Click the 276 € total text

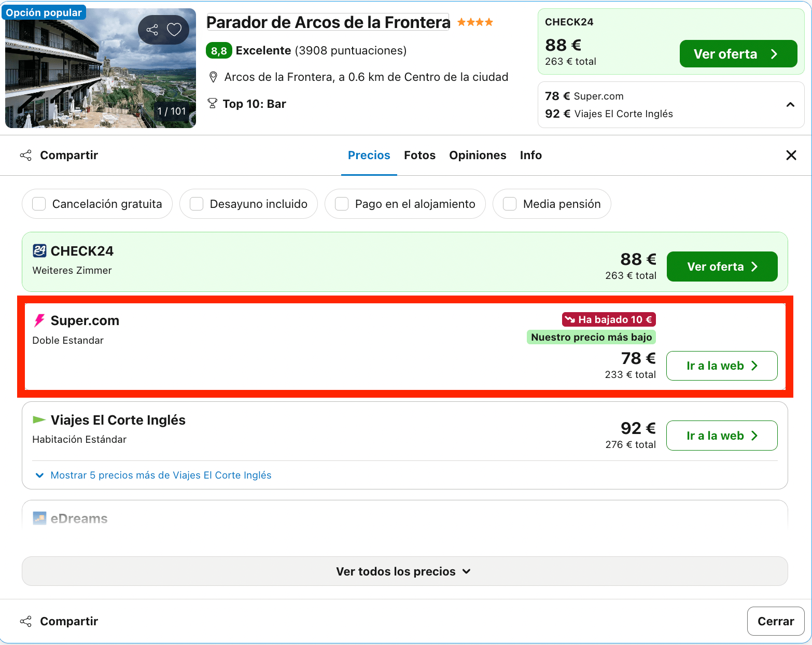(631, 444)
